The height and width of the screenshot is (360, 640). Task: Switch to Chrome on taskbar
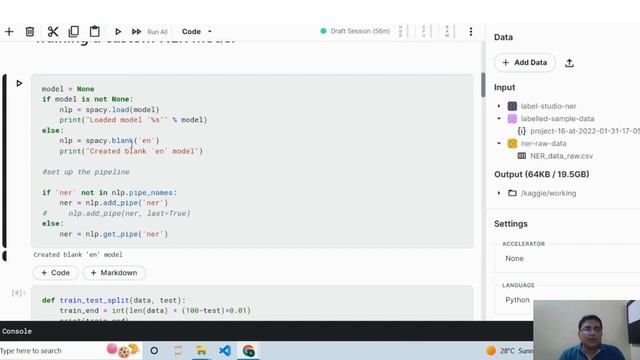point(249,351)
